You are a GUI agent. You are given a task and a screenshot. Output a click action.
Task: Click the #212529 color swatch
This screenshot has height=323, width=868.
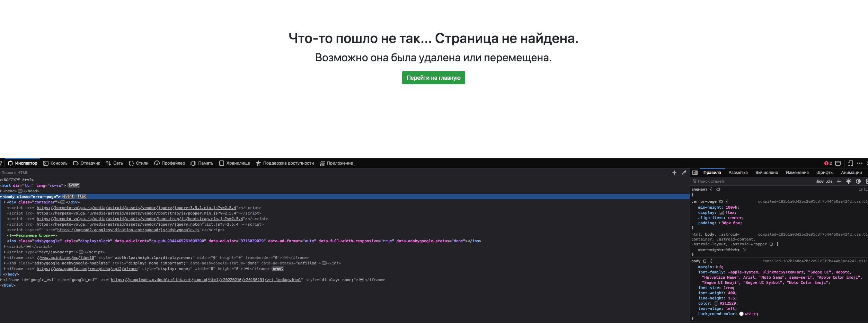click(x=716, y=304)
